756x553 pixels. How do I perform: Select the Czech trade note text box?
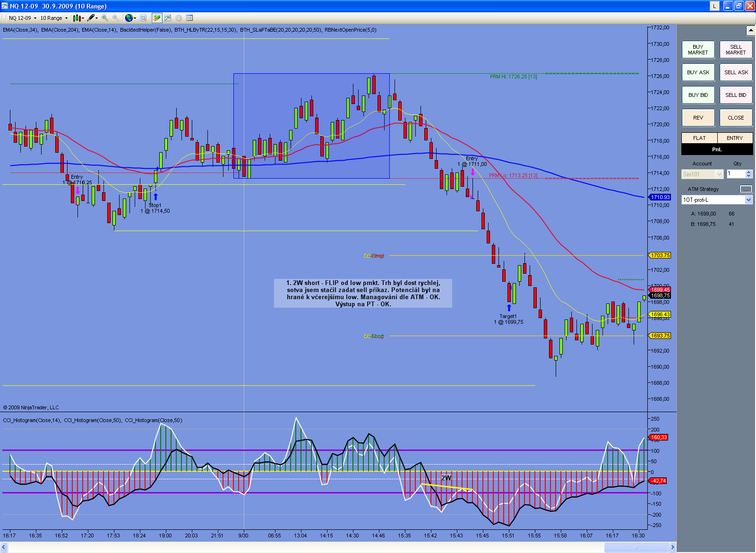coord(363,293)
